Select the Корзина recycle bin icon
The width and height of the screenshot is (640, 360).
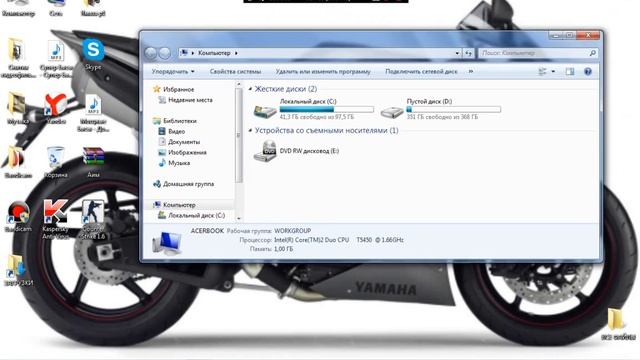pyautogui.click(x=56, y=162)
